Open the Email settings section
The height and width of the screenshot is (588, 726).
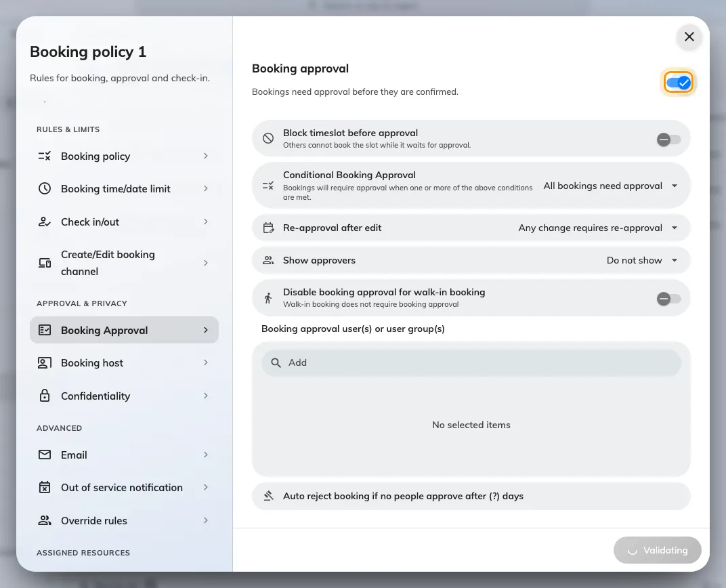point(124,455)
